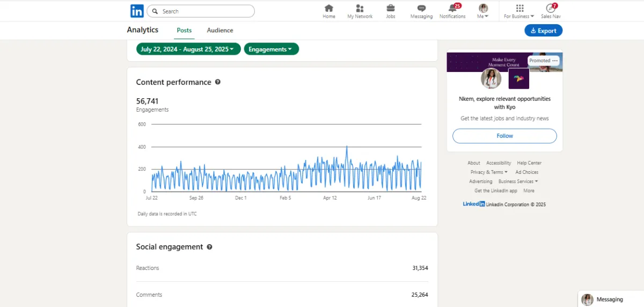Viewport: 644px width, 307px height.
Task: Open the Home feed icon
Action: [329, 9]
